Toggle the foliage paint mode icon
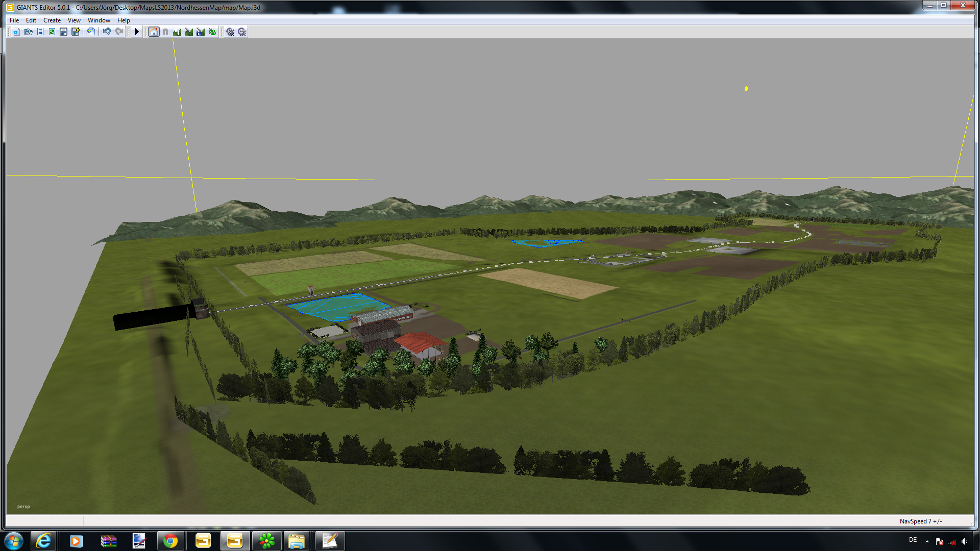980x551 pixels. coord(212,32)
